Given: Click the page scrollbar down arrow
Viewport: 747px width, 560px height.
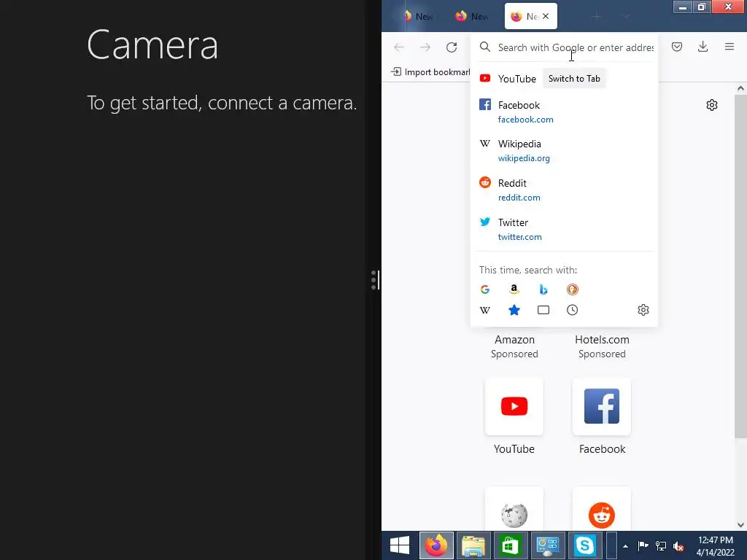Looking at the screenshot, I should click(x=740, y=525).
